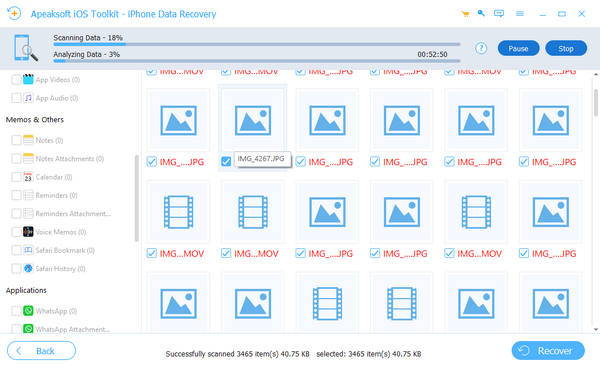Click the WhatsApp Attachment icon
The height and width of the screenshot is (367, 600).
(x=28, y=329)
